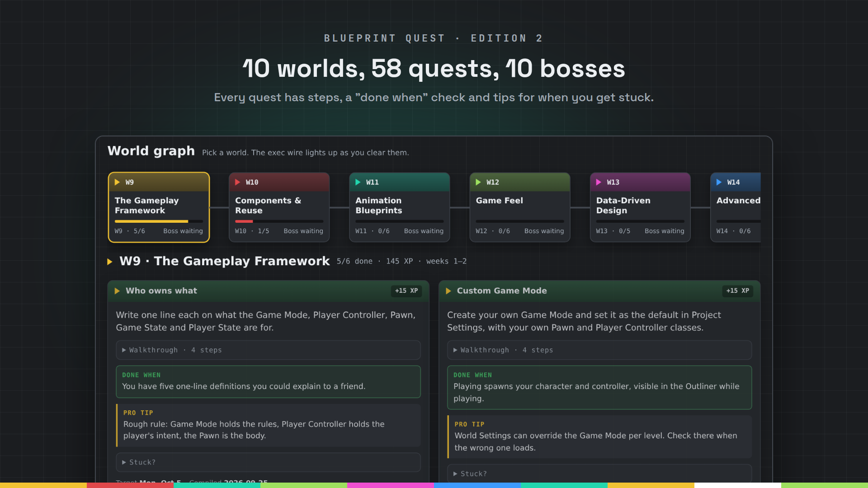Open the W11 Animation Blueprints world
Screen dimensions: 868x488
tap(399, 207)
